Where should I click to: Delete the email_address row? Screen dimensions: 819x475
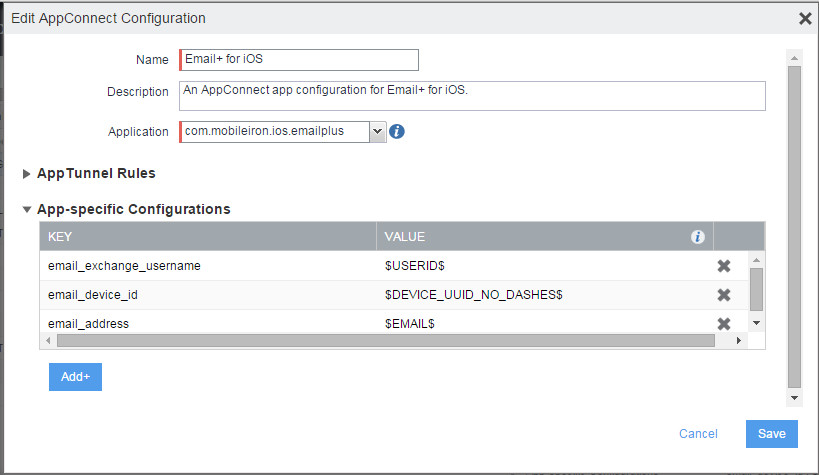click(x=724, y=324)
